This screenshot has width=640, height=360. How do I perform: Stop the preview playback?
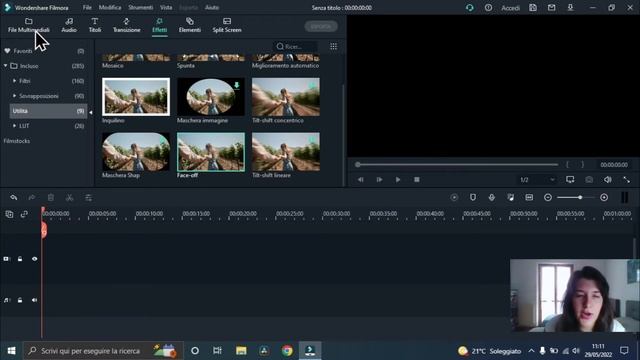(x=417, y=180)
